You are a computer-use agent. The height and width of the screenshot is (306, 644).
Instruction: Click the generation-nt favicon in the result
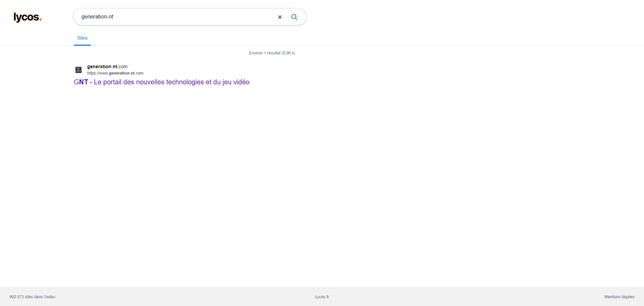tap(78, 70)
